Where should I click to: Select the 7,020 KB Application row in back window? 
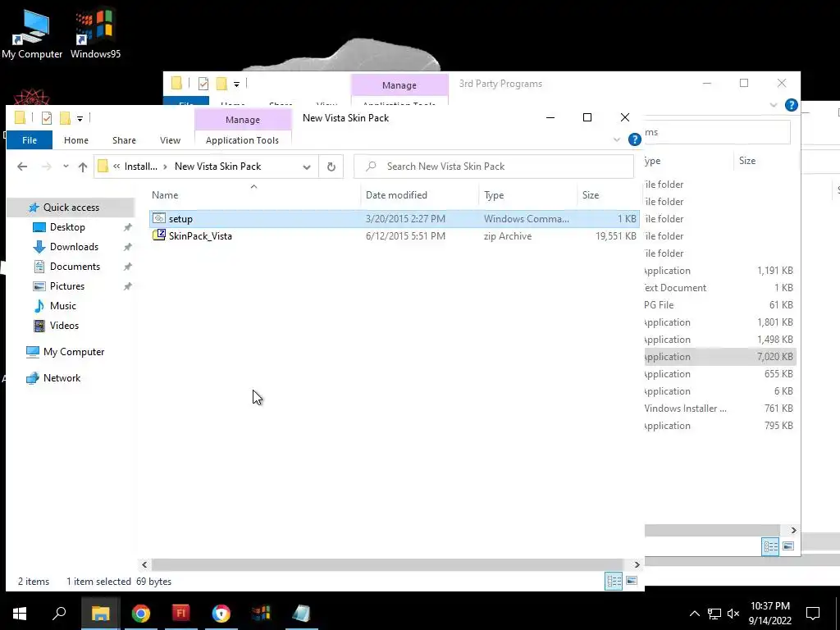pos(720,357)
